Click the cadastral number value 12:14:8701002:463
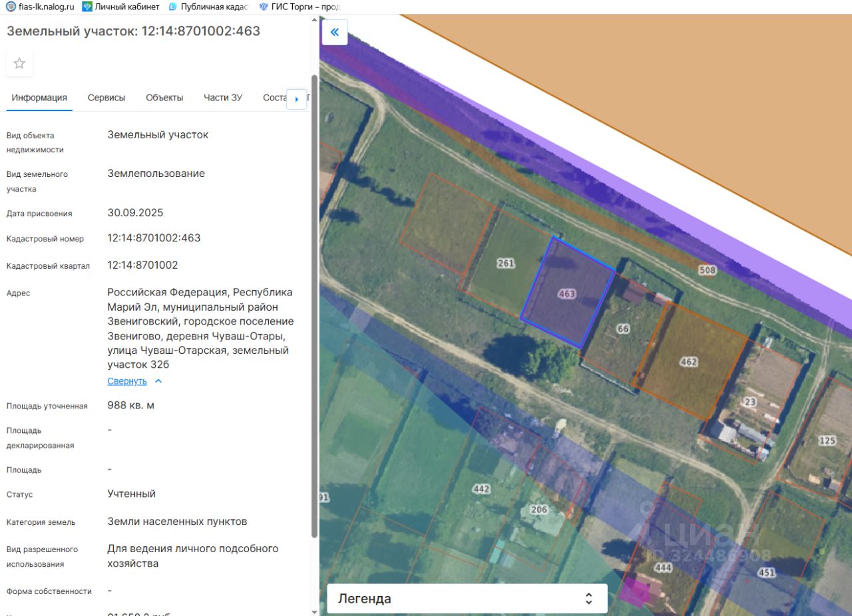Screen dimensions: 852x616 154,238
